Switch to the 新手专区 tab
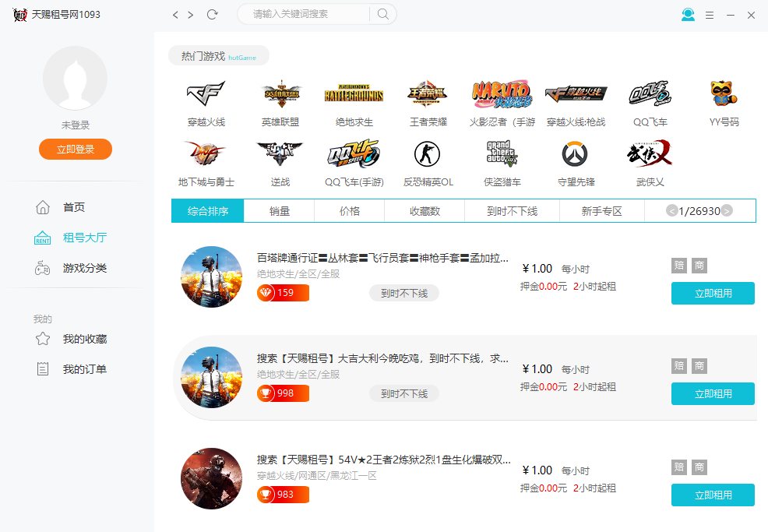768x532 pixels. pyautogui.click(x=601, y=211)
